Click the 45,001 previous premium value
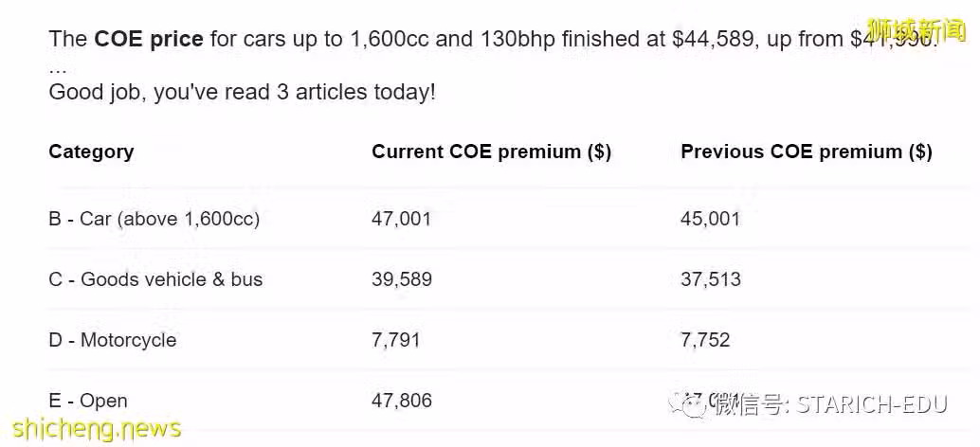Image resolution: width=980 pixels, height=447 pixels. [x=710, y=219]
